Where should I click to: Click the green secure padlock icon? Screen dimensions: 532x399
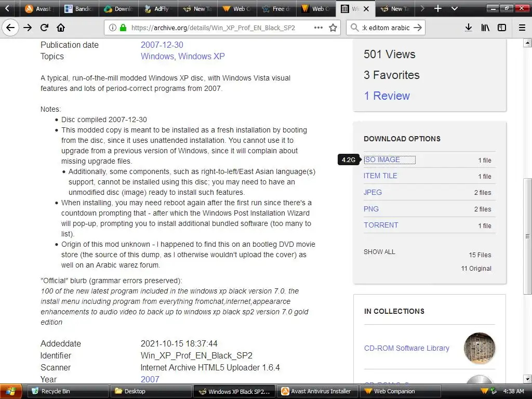click(123, 28)
